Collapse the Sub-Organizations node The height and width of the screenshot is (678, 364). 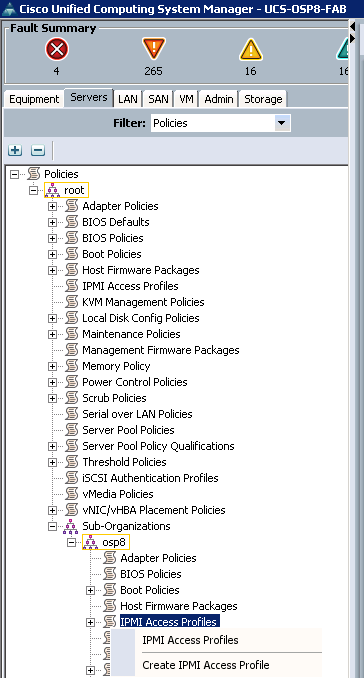(x=52, y=526)
